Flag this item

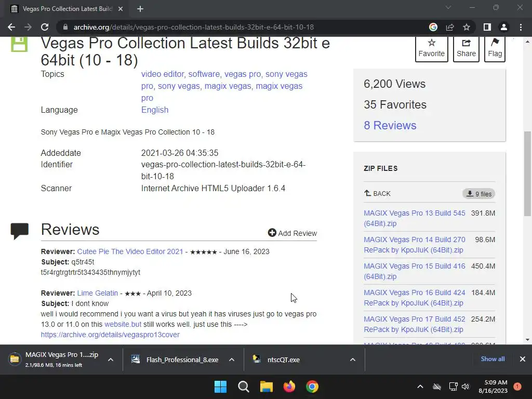point(495,48)
